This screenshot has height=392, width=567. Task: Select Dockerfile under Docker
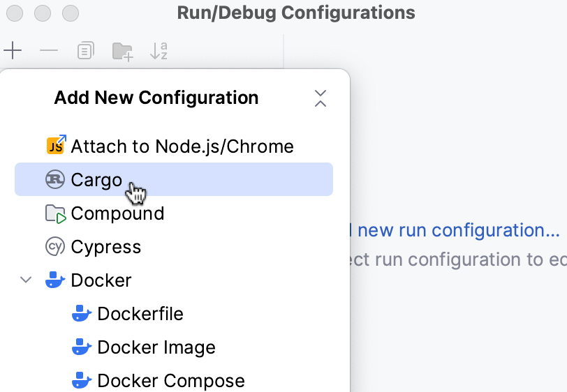pos(140,314)
